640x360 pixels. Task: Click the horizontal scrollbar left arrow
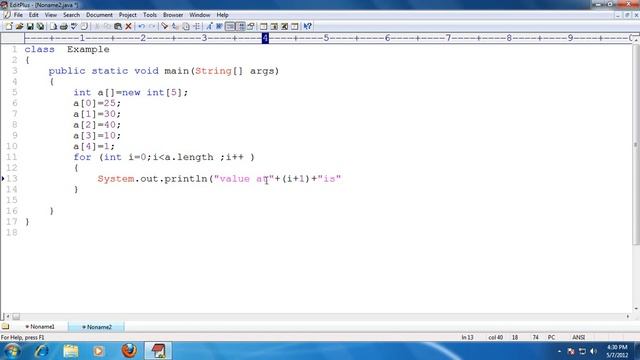[7, 316]
